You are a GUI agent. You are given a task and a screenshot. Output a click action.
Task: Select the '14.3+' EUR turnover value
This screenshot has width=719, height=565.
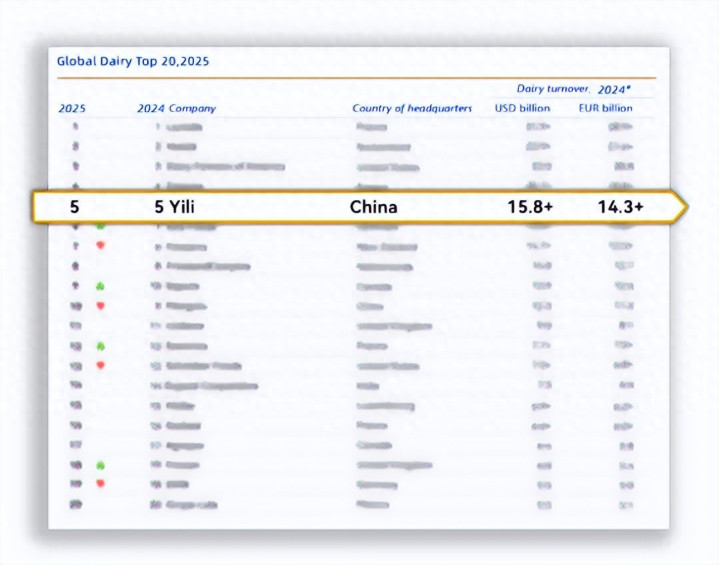(620, 207)
